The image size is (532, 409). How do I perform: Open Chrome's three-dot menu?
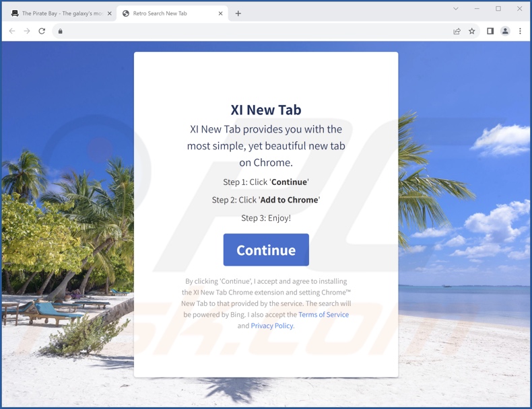(x=520, y=31)
